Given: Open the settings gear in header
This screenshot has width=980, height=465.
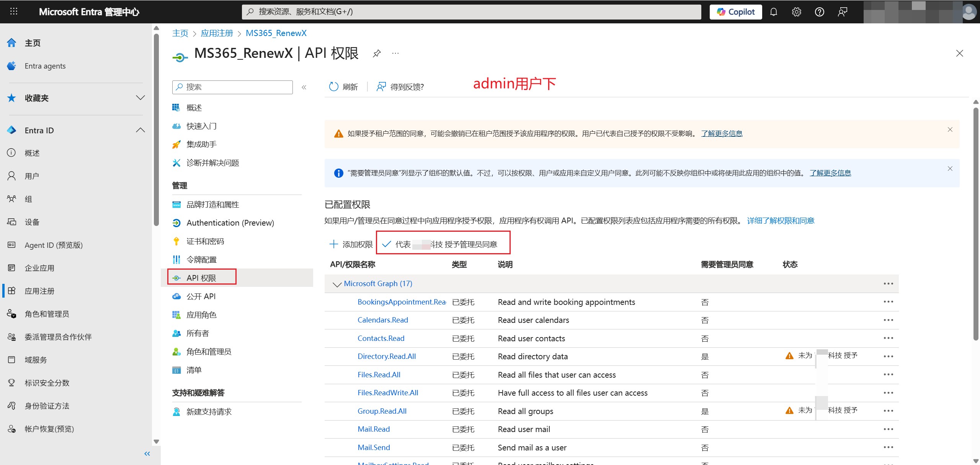Looking at the screenshot, I should point(797,12).
